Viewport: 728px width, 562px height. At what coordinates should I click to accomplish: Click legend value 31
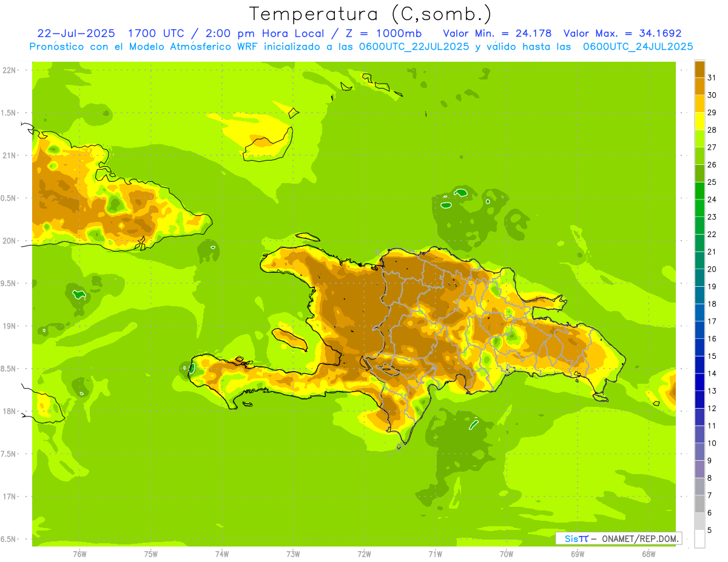(x=712, y=78)
